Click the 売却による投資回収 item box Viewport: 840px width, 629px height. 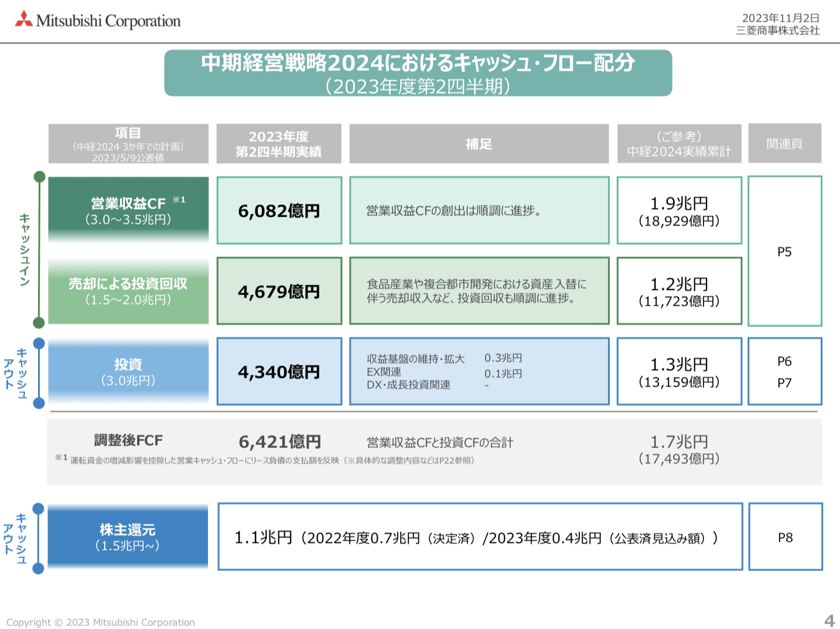pos(128,290)
